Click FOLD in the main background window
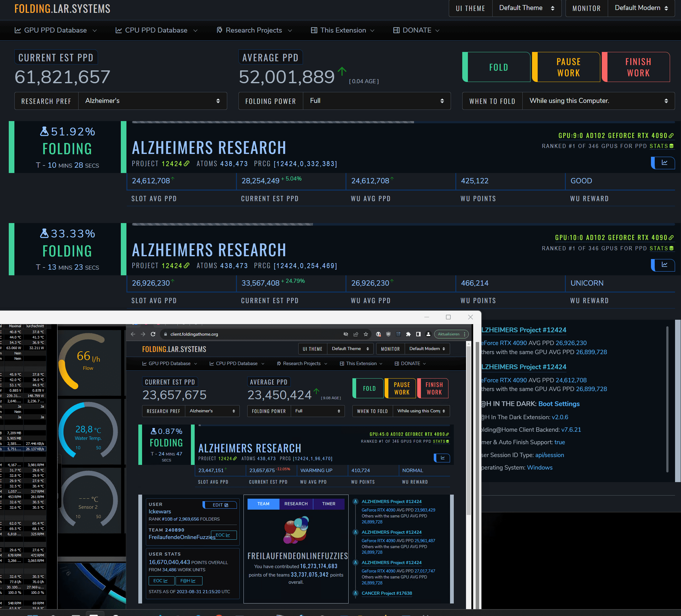The width and height of the screenshot is (681, 616). pyautogui.click(x=496, y=67)
